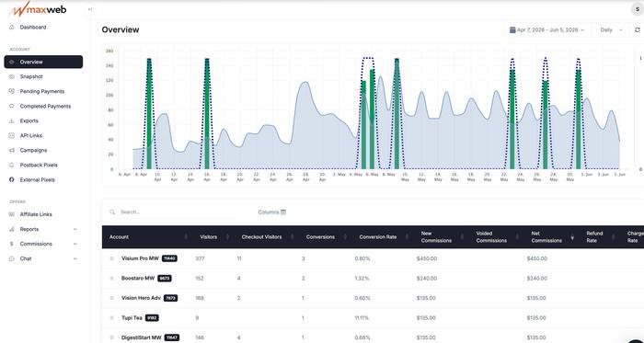The height and width of the screenshot is (343, 644).
Task: Click the 11.11% conversion rate cell
Action: click(x=362, y=318)
